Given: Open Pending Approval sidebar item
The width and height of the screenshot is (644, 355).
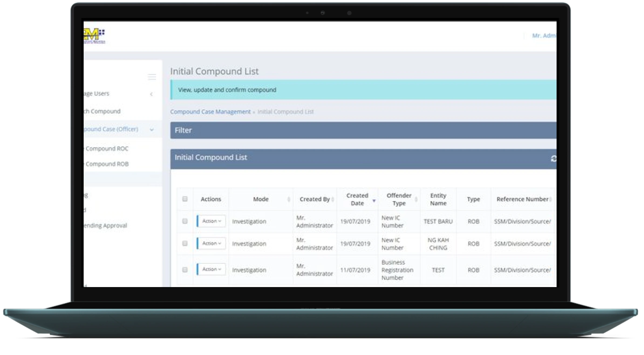Looking at the screenshot, I should pyautogui.click(x=105, y=226).
